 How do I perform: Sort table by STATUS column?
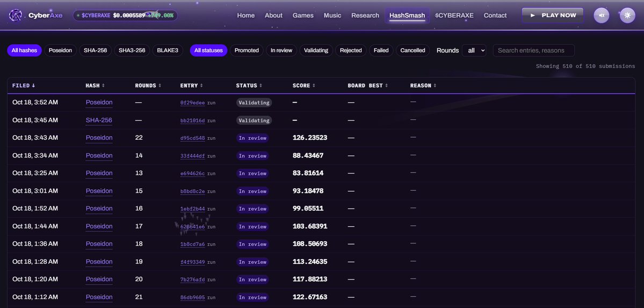tap(249, 85)
